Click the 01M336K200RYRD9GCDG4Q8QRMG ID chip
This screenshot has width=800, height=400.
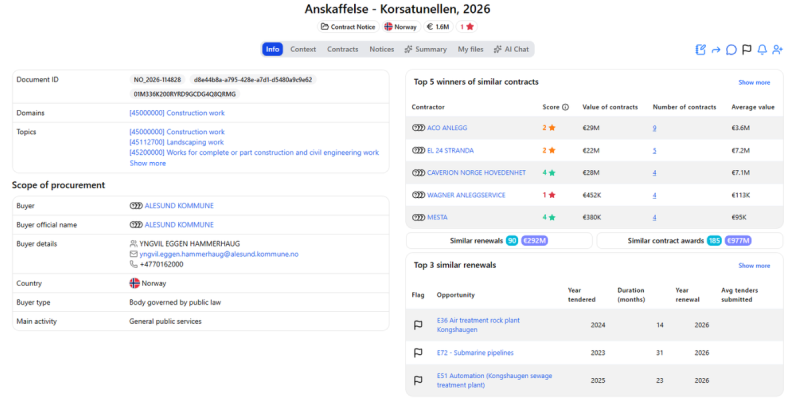[x=185, y=94]
